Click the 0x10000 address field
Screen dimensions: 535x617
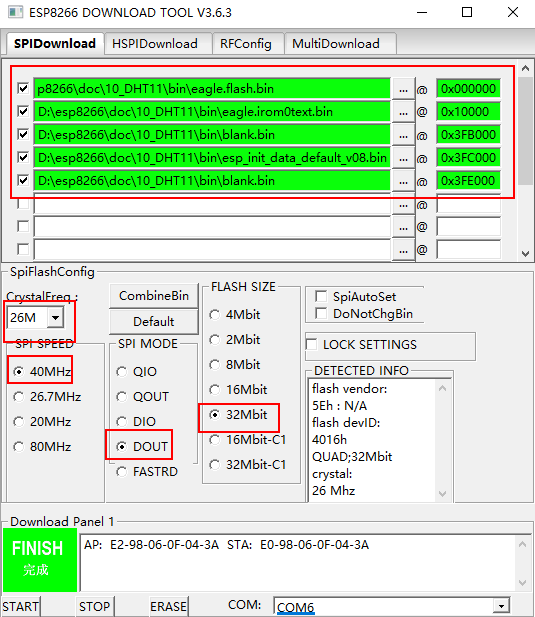(468, 112)
